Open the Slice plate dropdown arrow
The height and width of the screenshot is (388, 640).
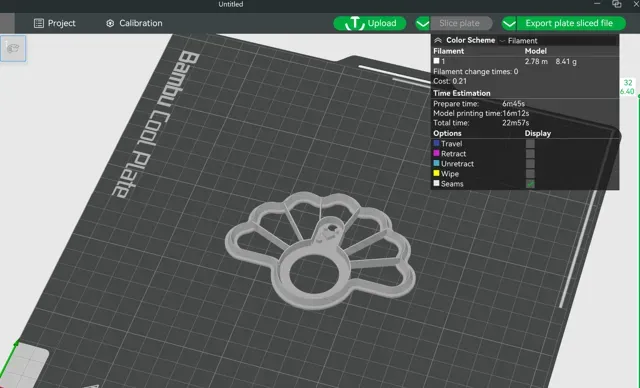(422, 23)
